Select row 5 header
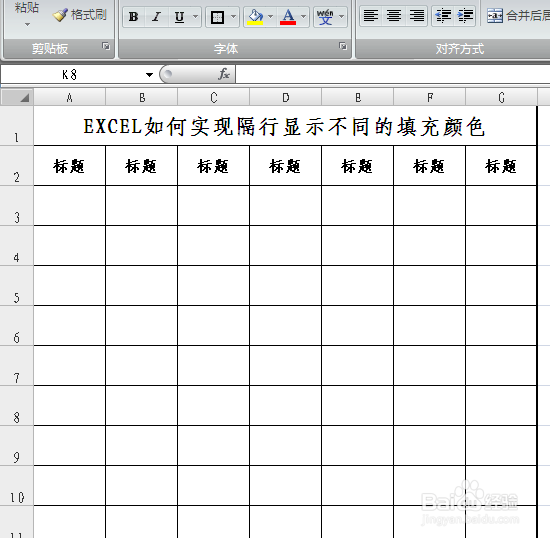Viewport: 550px width, 538px height. tap(16, 285)
